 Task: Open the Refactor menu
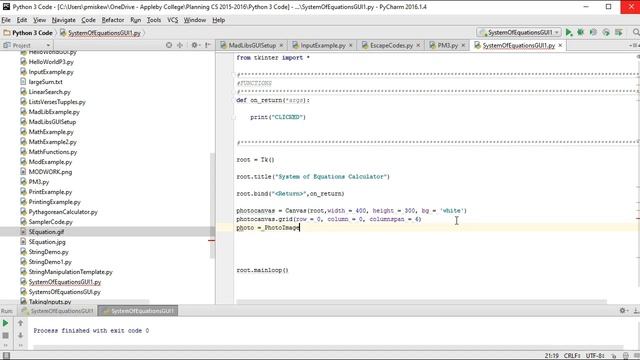[x=113, y=20]
